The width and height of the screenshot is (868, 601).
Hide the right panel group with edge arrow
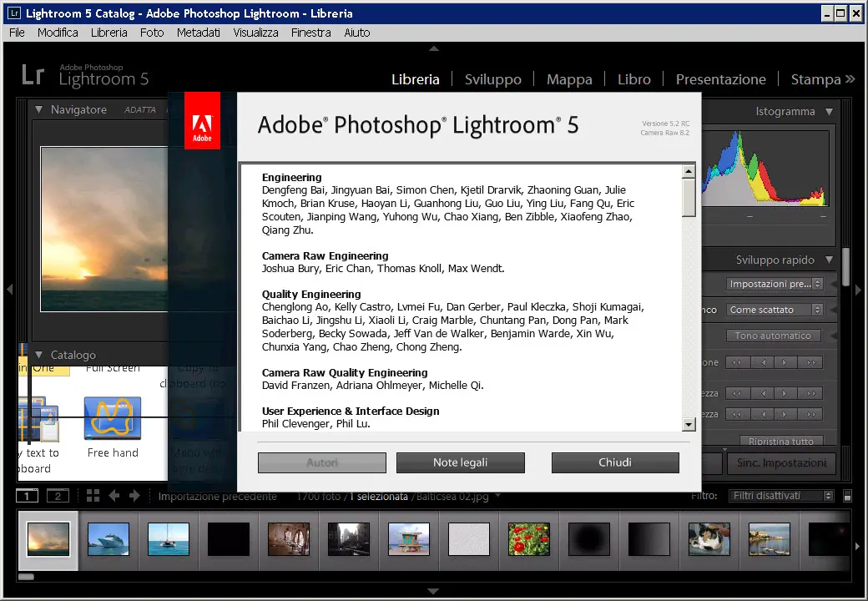click(858, 290)
